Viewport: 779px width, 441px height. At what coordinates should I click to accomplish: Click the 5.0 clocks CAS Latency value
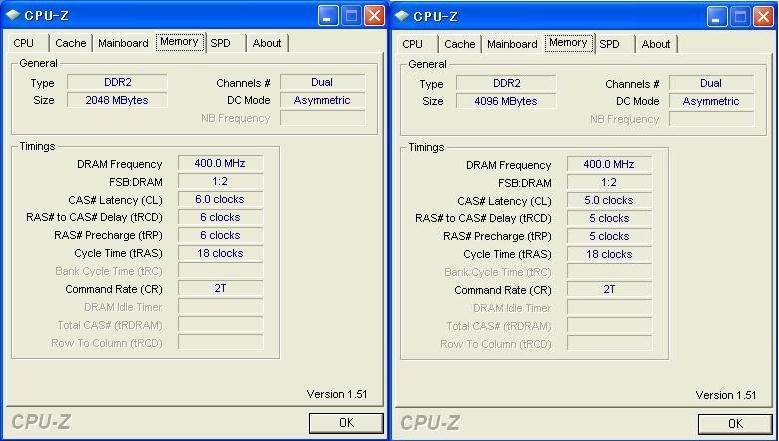(x=609, y=201)
